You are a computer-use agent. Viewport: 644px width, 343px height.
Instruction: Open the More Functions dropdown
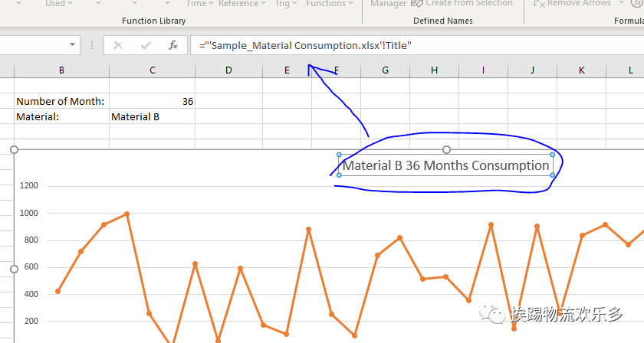330,4
